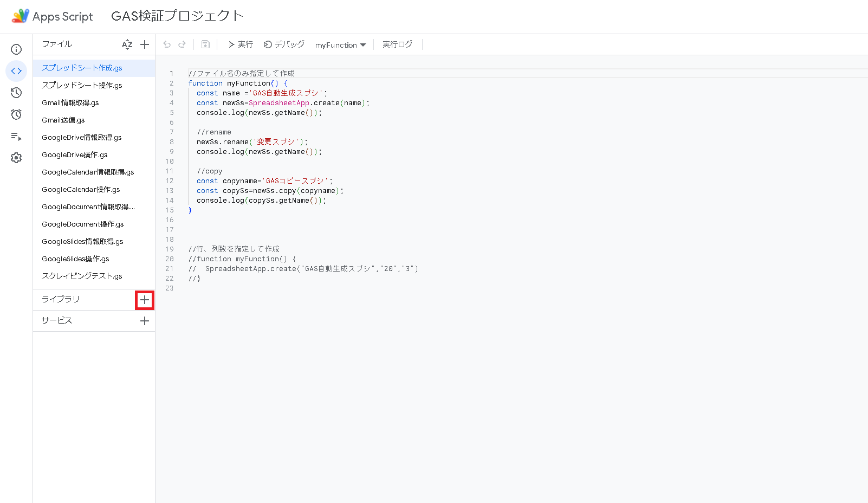The image size is (868, 503).
Task: Click the GAS検証プロジェクト project title
Action: [x=177, y=16]
